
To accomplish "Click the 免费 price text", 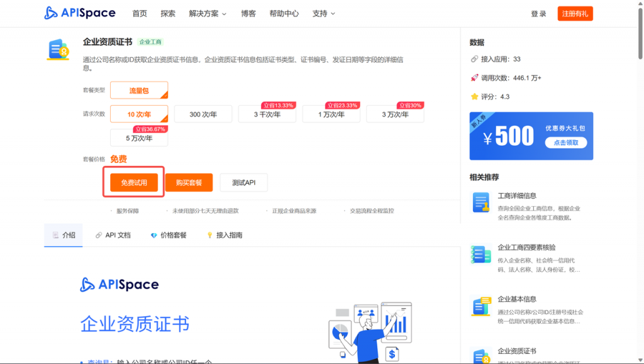I will [x=118, y=159].
